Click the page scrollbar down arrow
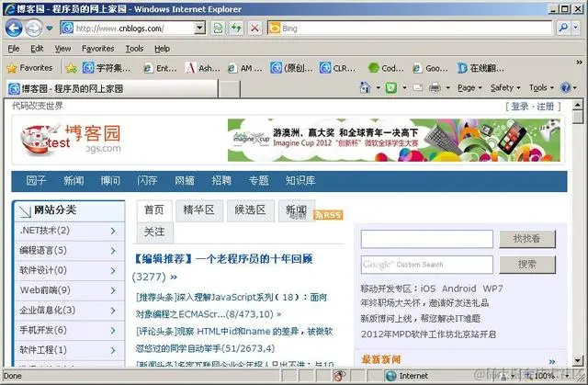Screen dimensions: 588x385 tap(578, 360)
